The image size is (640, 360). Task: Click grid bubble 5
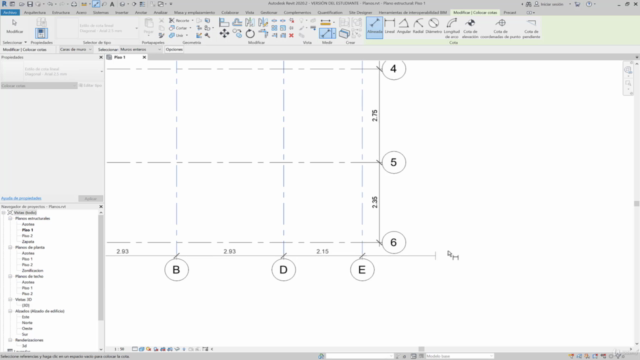(x=393, y=162)
